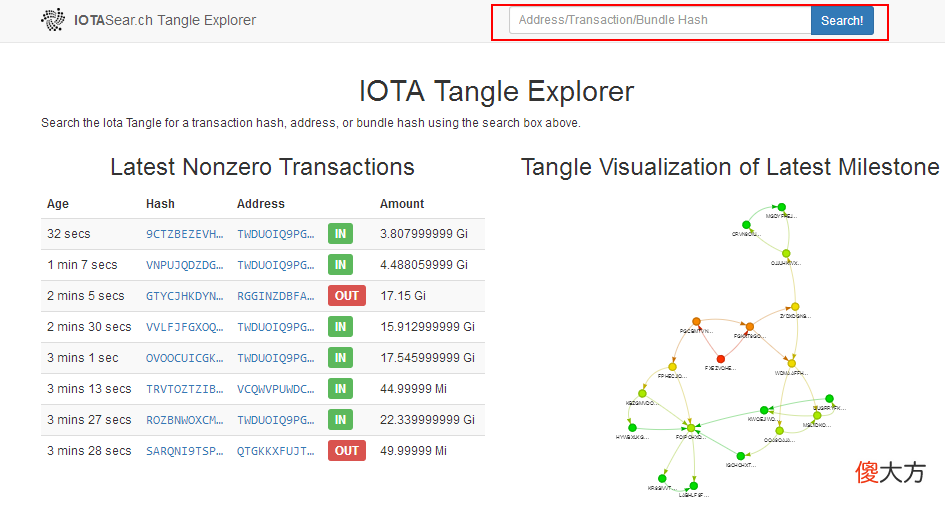Open transaction hash SARQNI9TSP...

[184, 451]
